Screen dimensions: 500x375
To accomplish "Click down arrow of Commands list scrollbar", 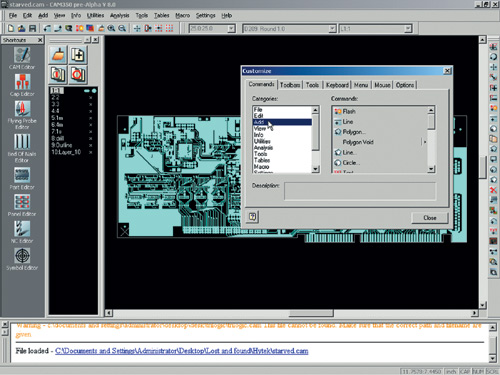I will [431, 169].
